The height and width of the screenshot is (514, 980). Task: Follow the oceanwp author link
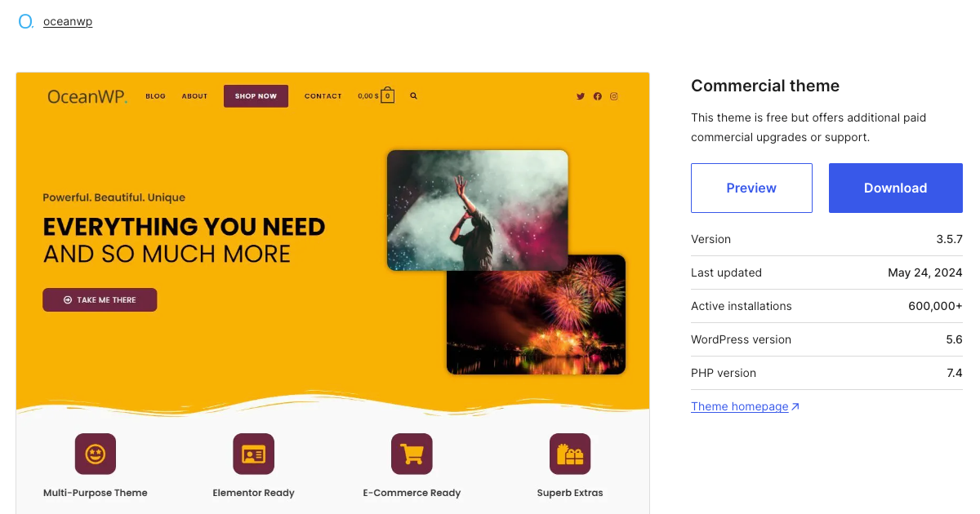(68, 20)
